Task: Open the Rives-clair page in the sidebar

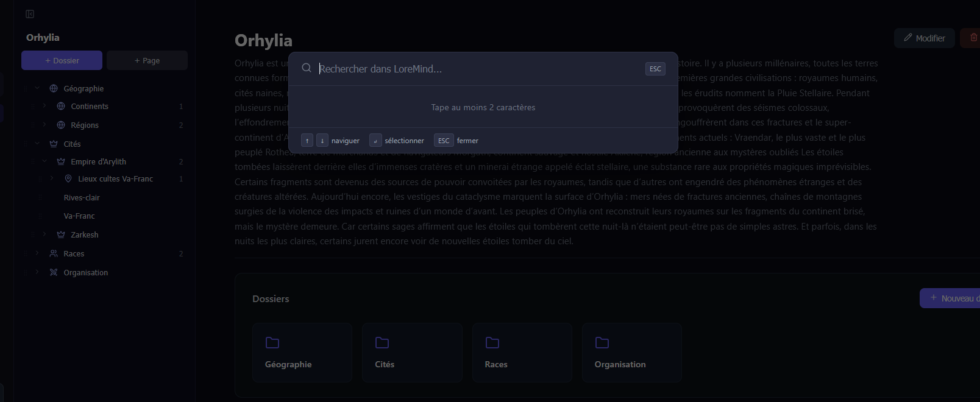Action: click(x=82, y=197)
